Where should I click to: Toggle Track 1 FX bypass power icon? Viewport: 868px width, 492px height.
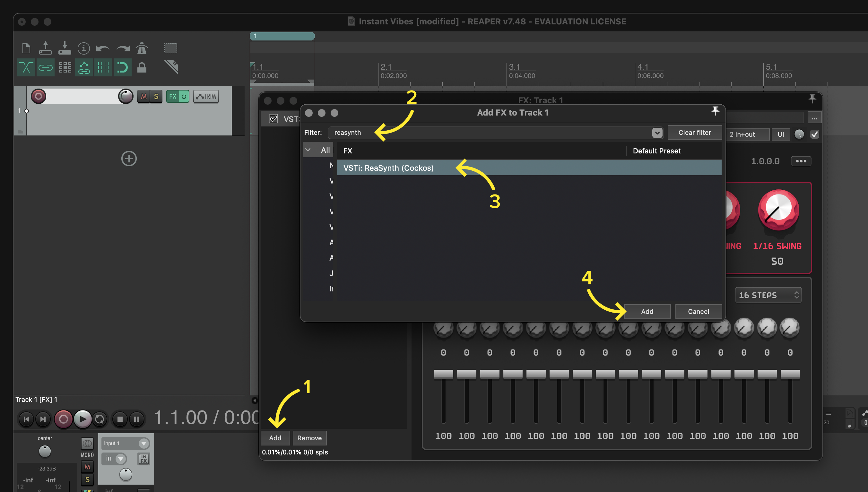184,97
